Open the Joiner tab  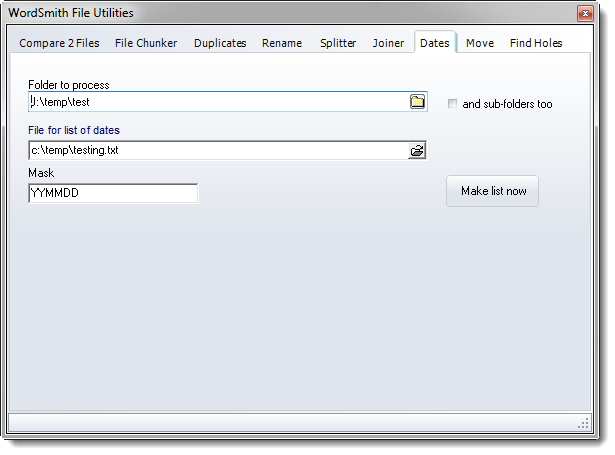tap(389, 43)
